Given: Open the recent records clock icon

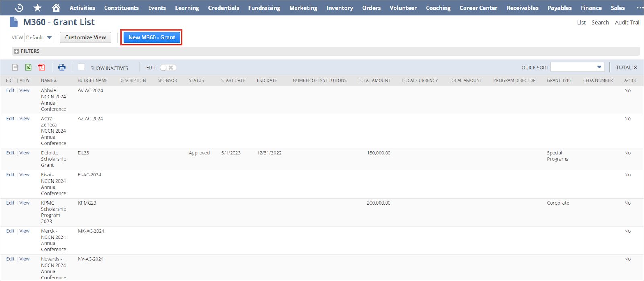Looking at the screenshot, I should [x=19, y=8].
